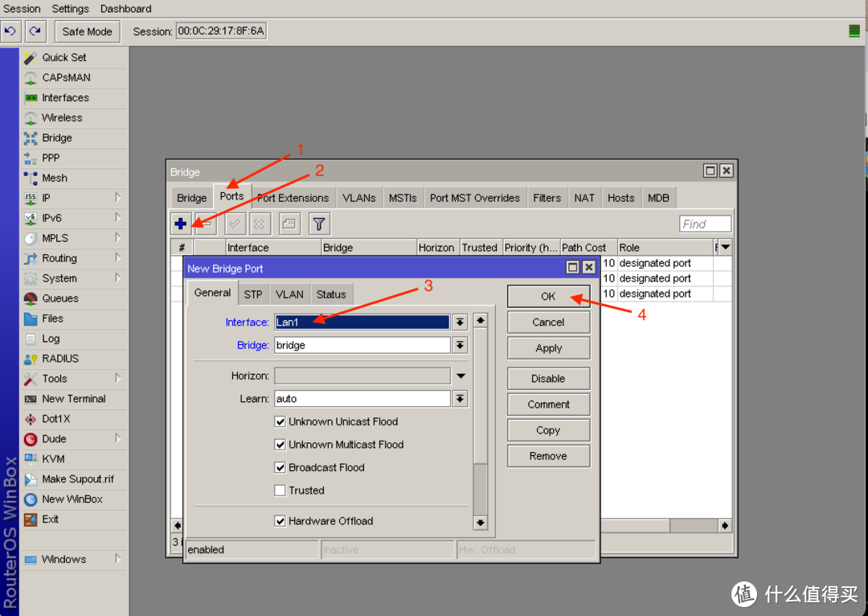Expand the Routing submenu
This screenshot has width=868, height=616.
coord(118,258)
